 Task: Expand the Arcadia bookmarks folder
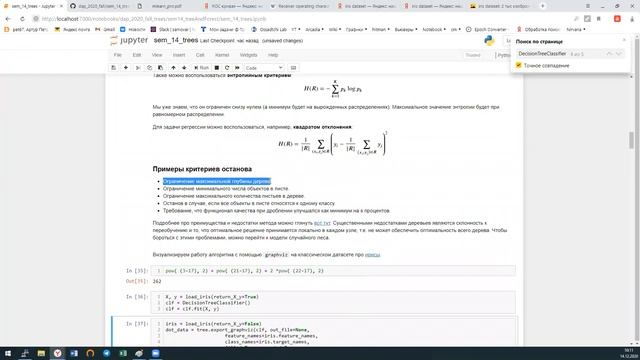pos(314,29)
